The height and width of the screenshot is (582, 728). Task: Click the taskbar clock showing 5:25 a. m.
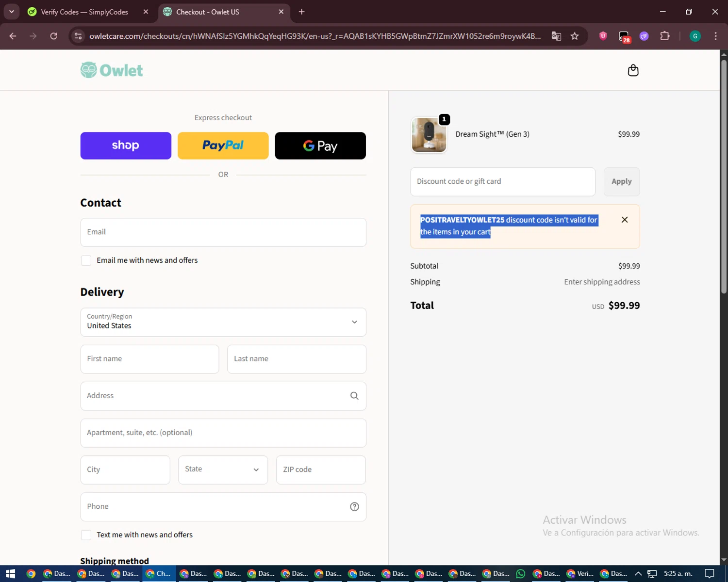[678, 574]
